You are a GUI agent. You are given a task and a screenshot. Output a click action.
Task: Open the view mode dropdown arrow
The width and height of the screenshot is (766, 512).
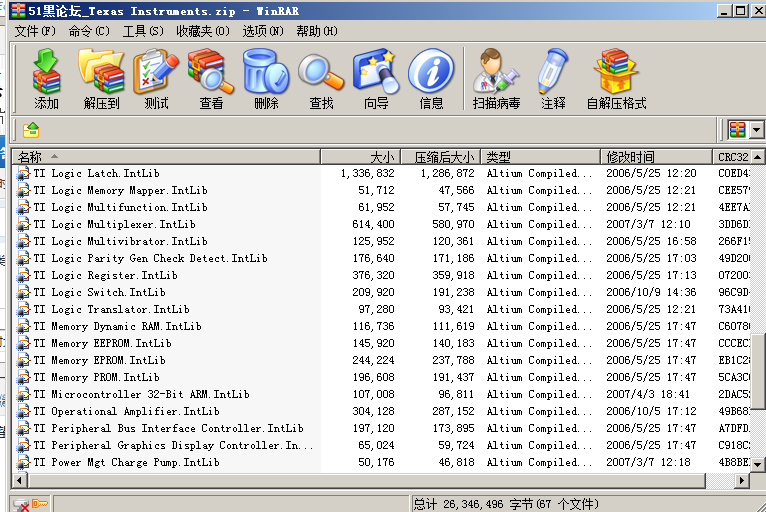click(x=756, y=130)
